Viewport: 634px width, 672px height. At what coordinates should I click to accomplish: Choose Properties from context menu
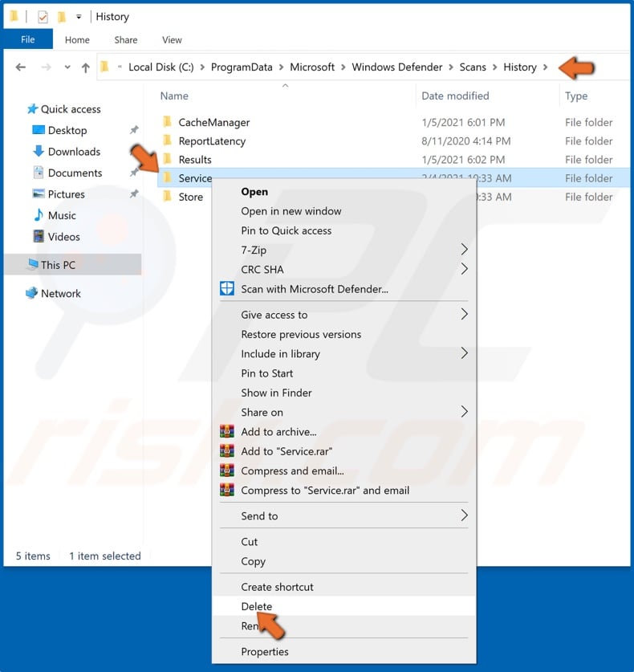point(265,652)
